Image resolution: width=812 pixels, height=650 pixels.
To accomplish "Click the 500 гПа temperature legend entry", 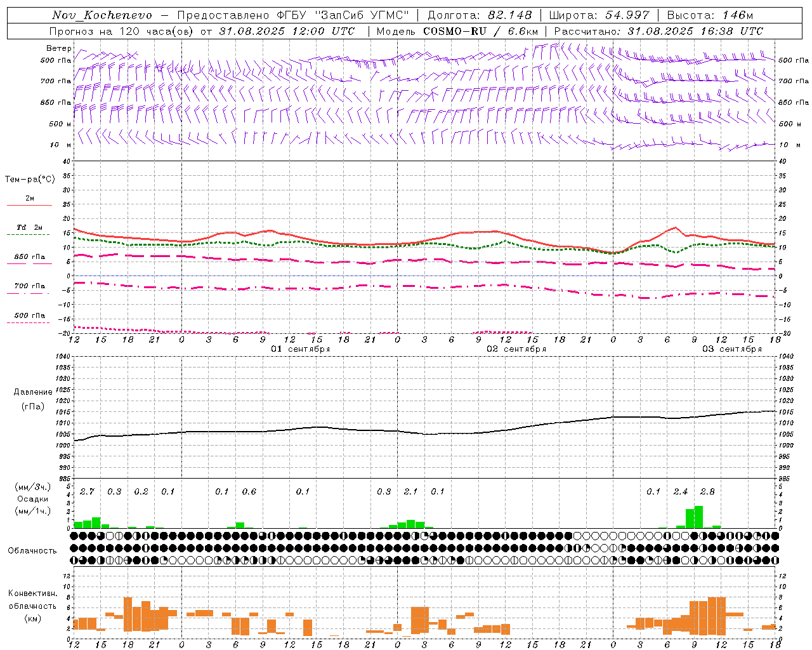I will point(30,315).
